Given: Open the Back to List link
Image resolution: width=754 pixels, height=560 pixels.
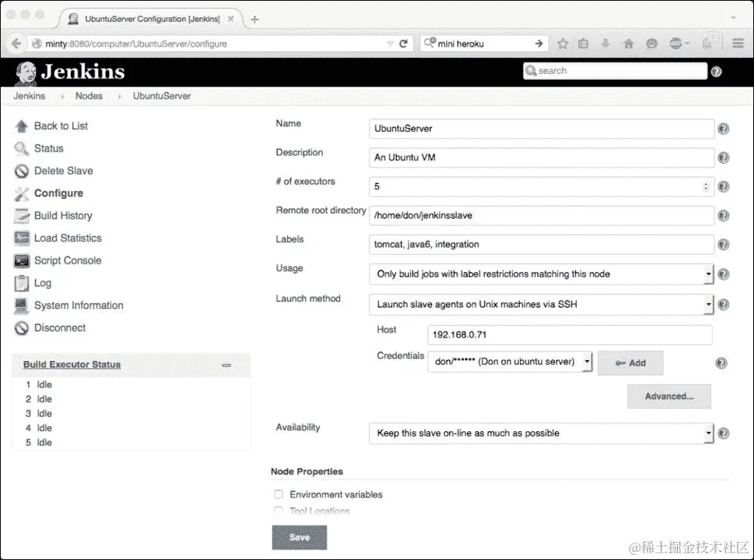Looking at the screenshot, I should coord(61,126).
